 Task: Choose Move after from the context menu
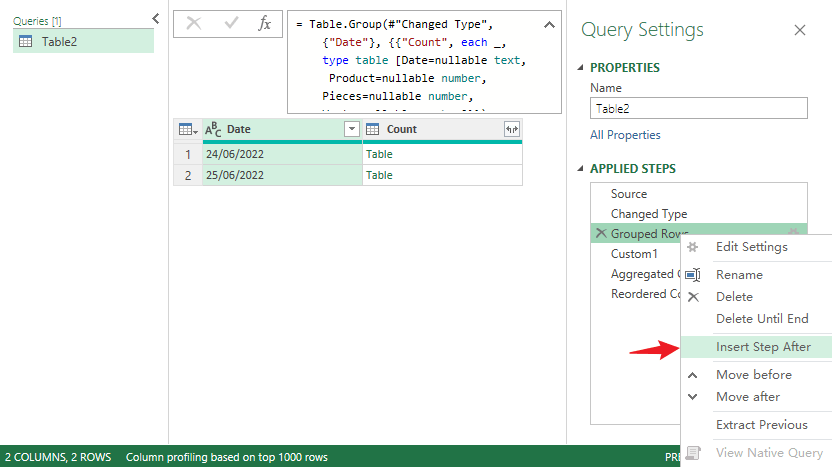point(748,396)
